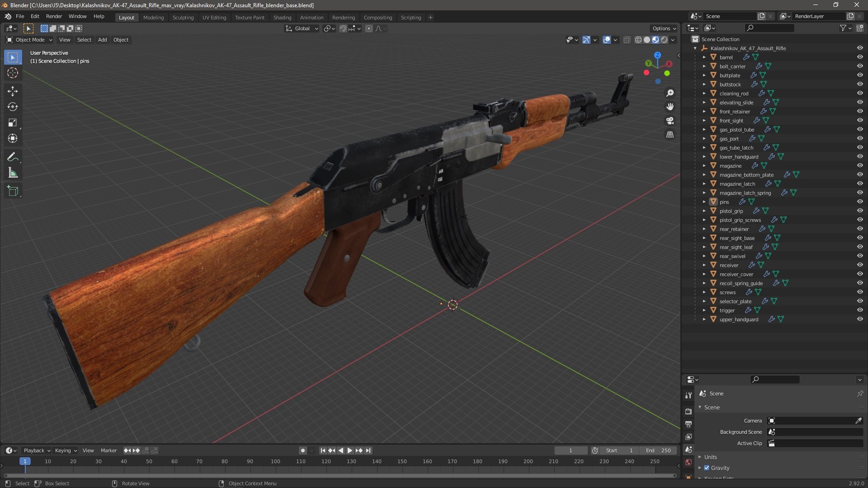Open the Add menu in viewport header
Image resolution: width=868 pixels, height=488 pixels.
pyautogui.click(x=102, y=40)
